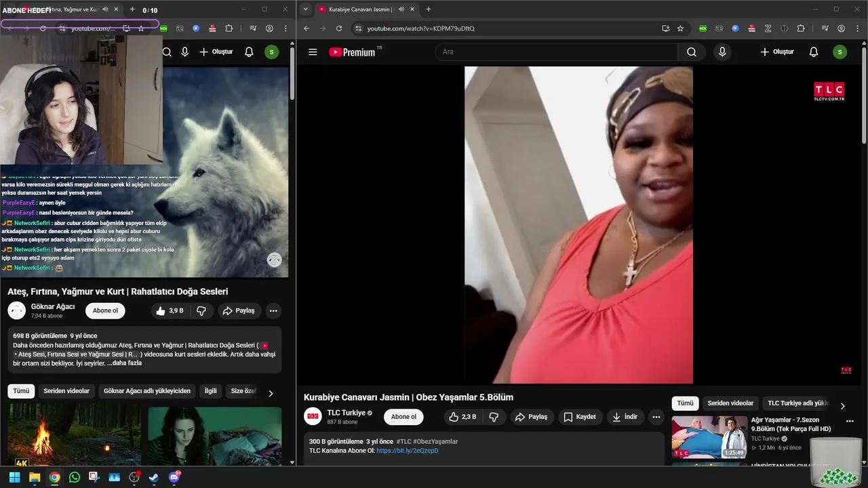Select Seriden videolar chip in right window

[730, 403]
